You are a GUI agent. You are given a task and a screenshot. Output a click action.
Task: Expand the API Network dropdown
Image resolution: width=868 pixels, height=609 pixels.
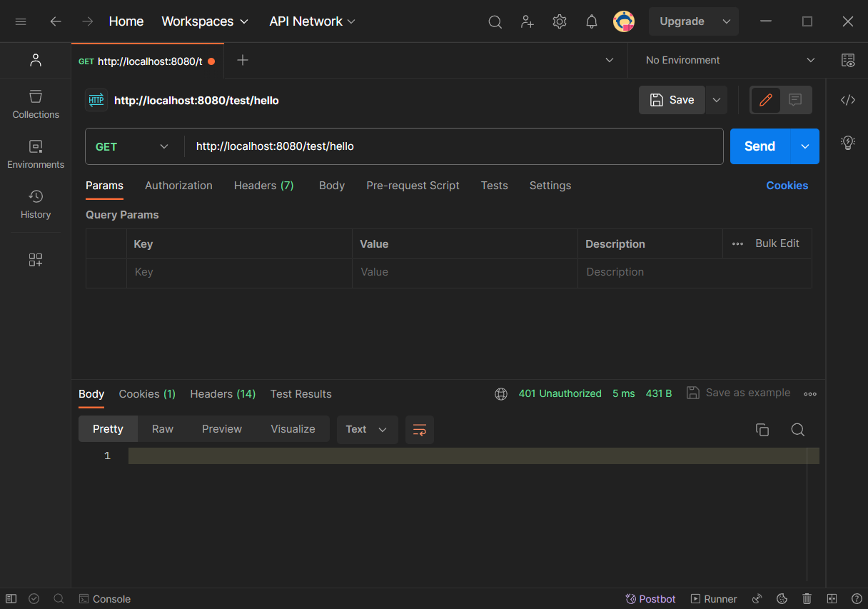[x=312, y=21]
